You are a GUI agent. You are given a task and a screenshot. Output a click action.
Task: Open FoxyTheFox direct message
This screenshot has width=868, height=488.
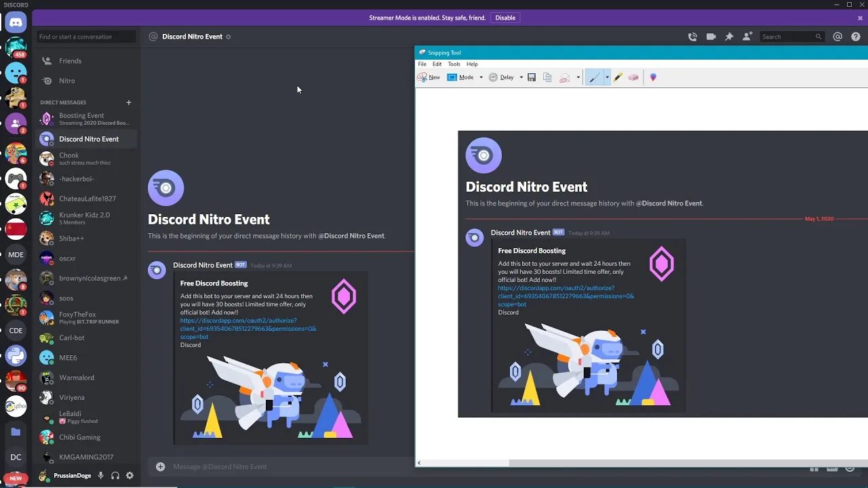coord(86,318)
